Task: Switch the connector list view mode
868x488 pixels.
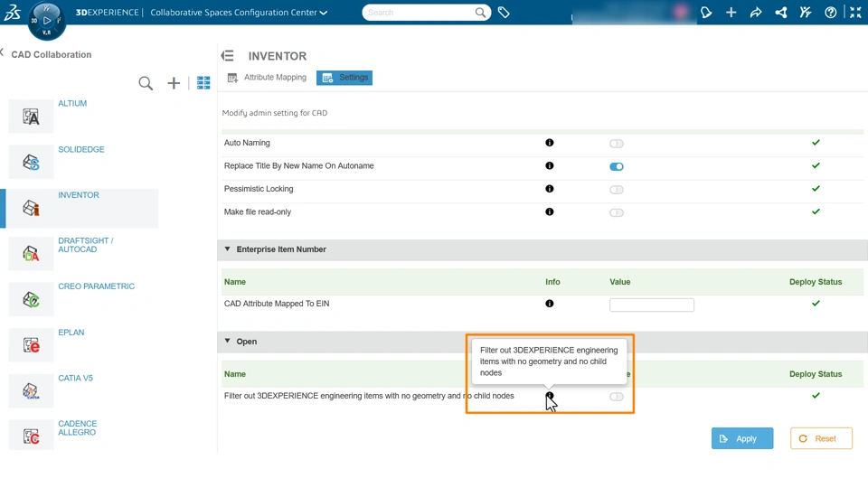Action: pos(203,83)
